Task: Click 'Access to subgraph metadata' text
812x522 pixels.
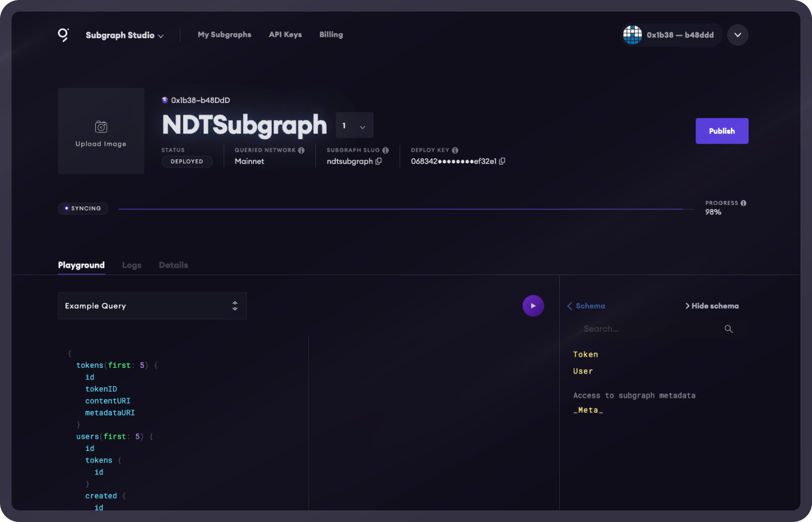Action: (634, 396)
